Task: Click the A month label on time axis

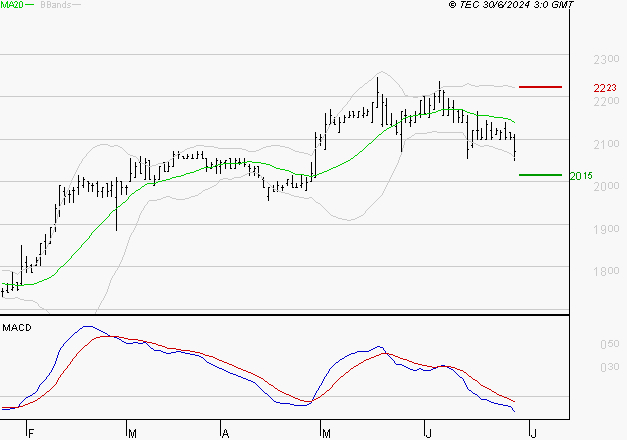Action: pyautogui.click(x=226, y=434)
